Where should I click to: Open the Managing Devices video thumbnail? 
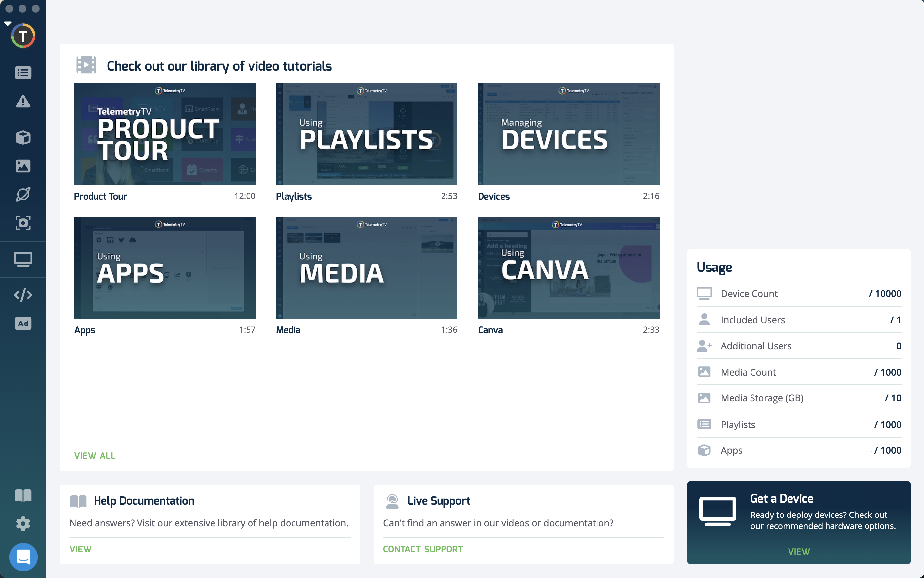[568, 134]
